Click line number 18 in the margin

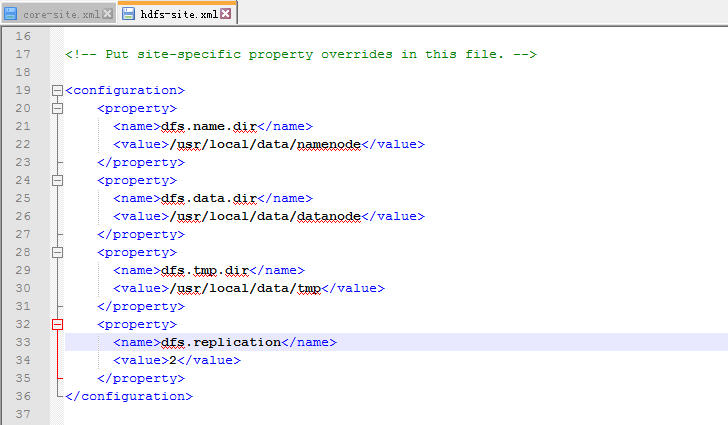[23, 72]
